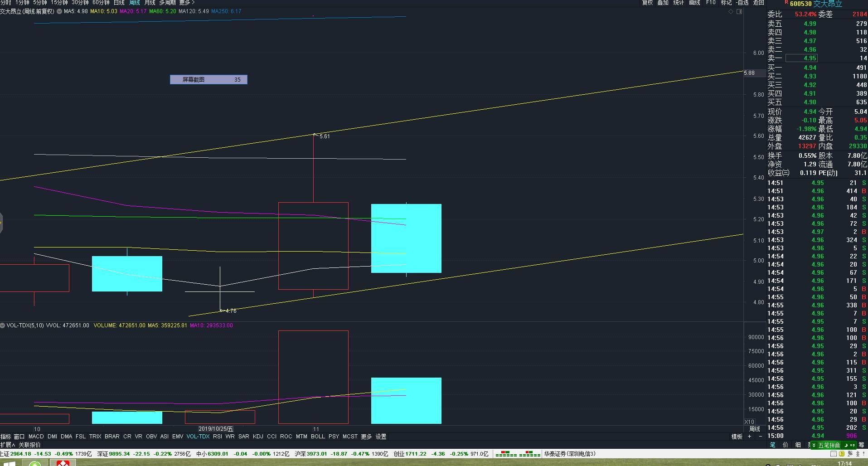Select the MCST indicator
The width and height of the screenshot is (868, 466).
click(350, 437)
